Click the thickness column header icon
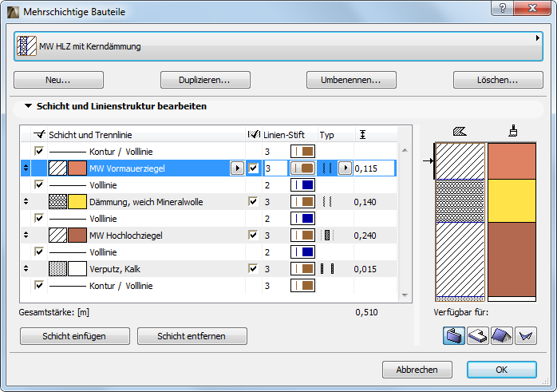Viewport: 557px width, 392px height. point(362,135)
